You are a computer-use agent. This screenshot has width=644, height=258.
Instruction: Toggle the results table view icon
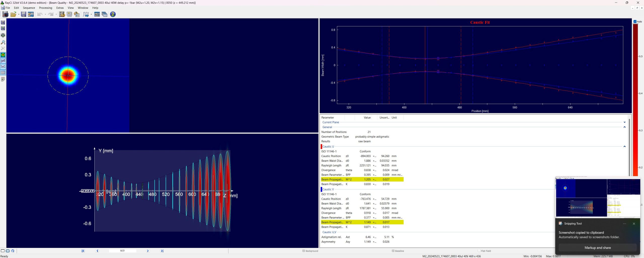3,73
